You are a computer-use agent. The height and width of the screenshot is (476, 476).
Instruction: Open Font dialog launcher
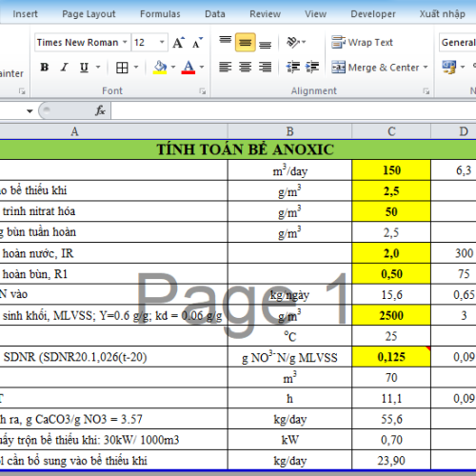pos(202,91)
